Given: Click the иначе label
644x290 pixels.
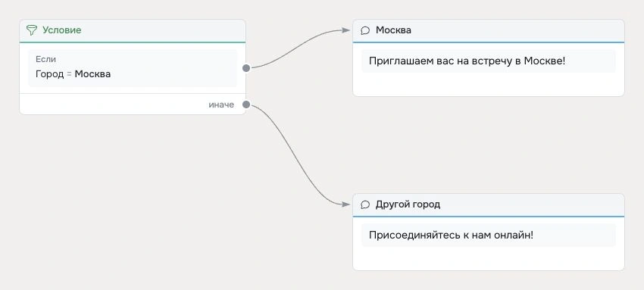Looking at the screenshot, I should click(x=221, y=104).
